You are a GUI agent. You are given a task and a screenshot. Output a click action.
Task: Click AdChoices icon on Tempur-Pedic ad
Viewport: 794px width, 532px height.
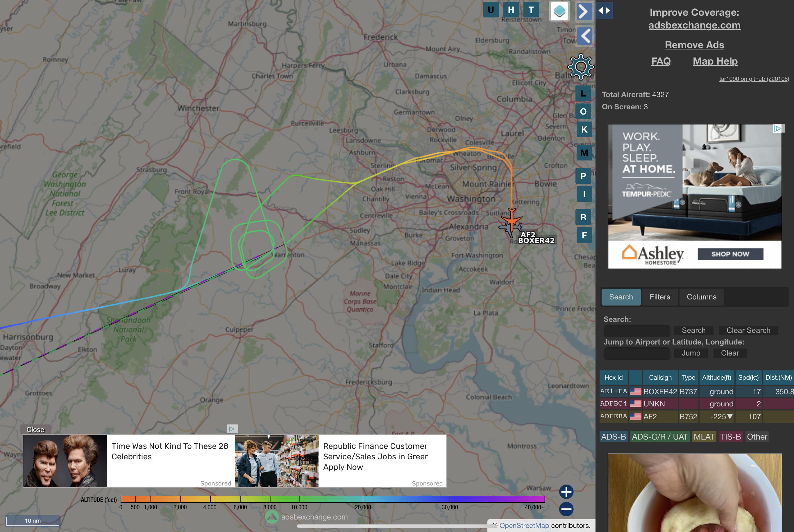coord(777,128)
